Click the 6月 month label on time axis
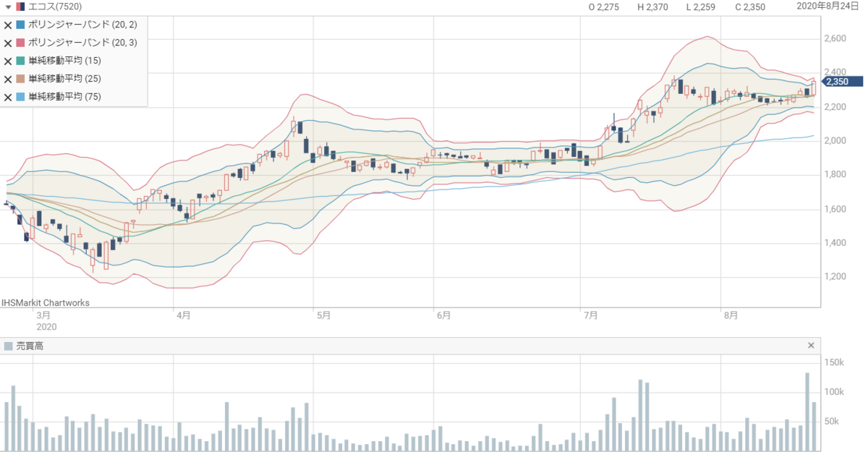Viewport: 868px width, 452px height. point(443,315)
